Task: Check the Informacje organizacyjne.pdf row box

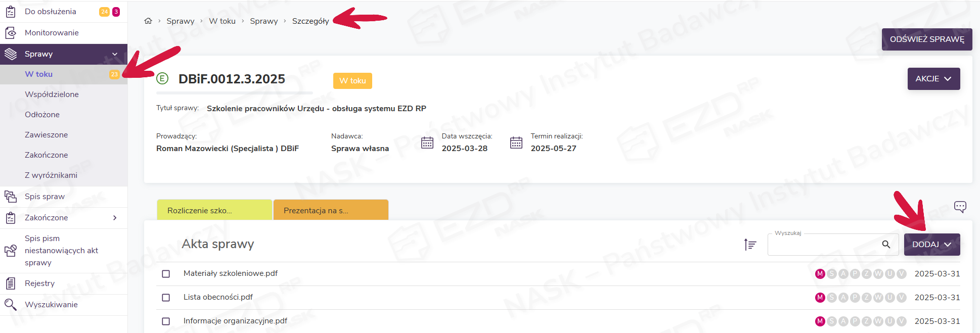Action: tap(166, 321)
